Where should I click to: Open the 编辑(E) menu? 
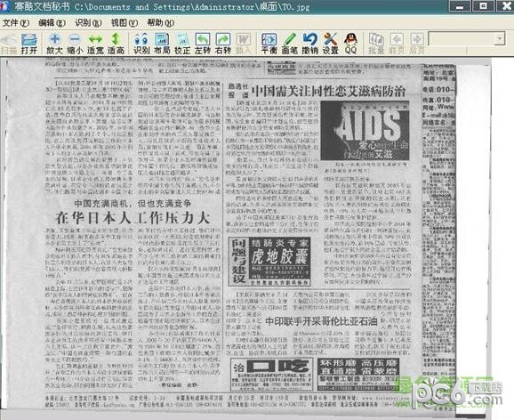click(x=52, y=22)
